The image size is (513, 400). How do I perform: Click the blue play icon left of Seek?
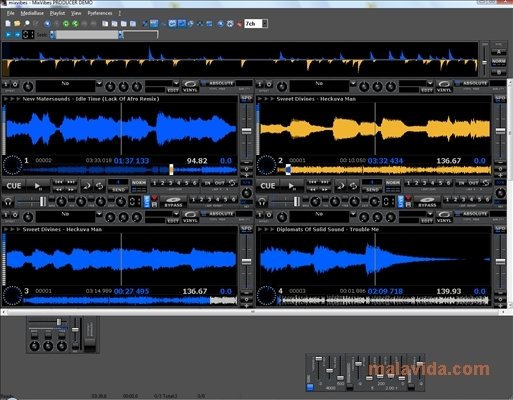point(8,34)
